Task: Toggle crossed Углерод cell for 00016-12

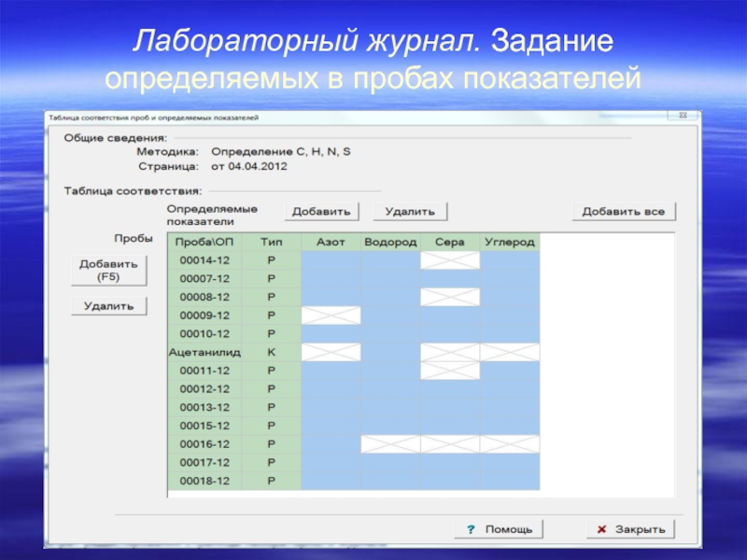Action: point(510,444)
